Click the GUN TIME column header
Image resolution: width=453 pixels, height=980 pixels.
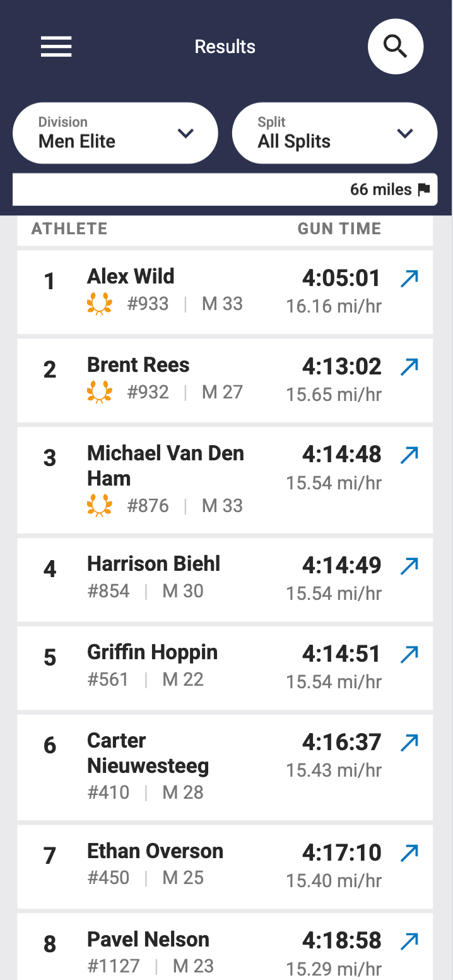tap(339, 229)
